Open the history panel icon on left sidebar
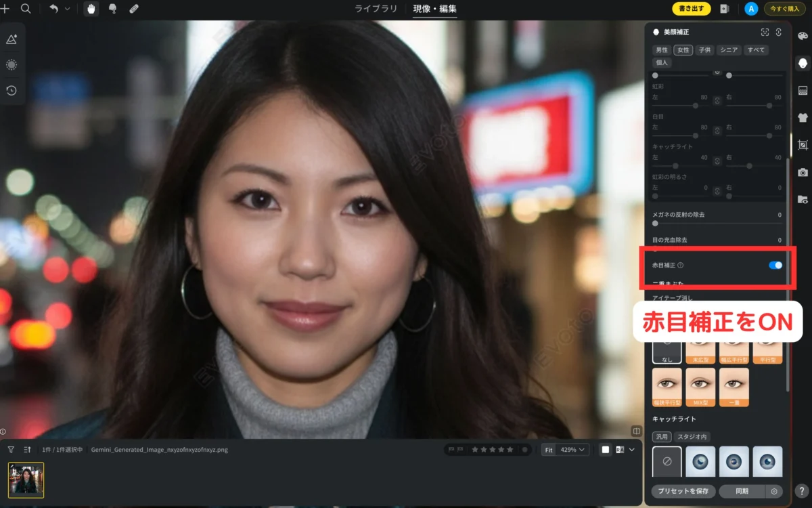Viewport: 812px width, 508px height. pyautogui.click(x=12, y=90)
